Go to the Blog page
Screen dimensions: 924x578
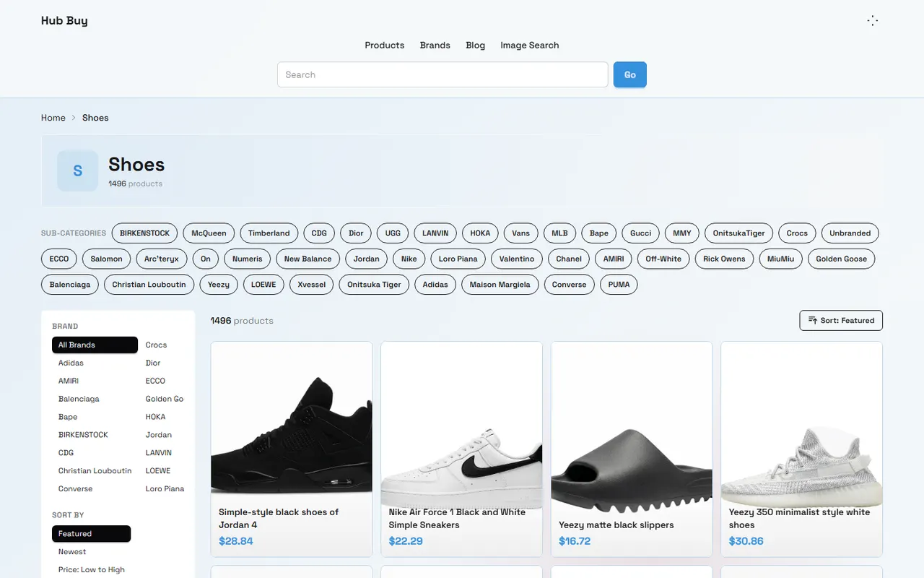pos(476,45)
